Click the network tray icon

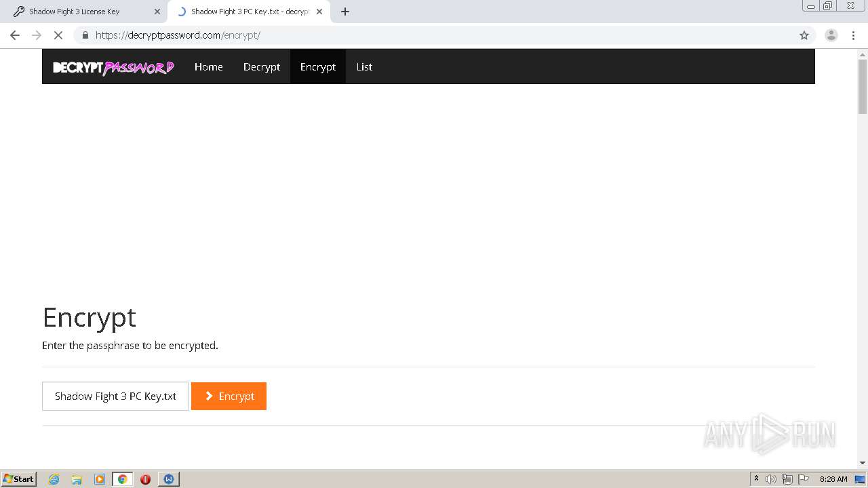pyautogui.click(x=787, y=479)
